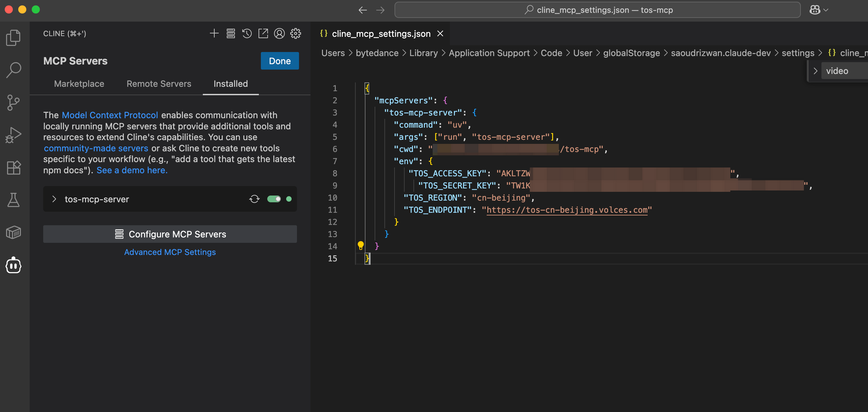Open Cline settings gear icon
The image size is (868, 412).
[x=295, y=33]
